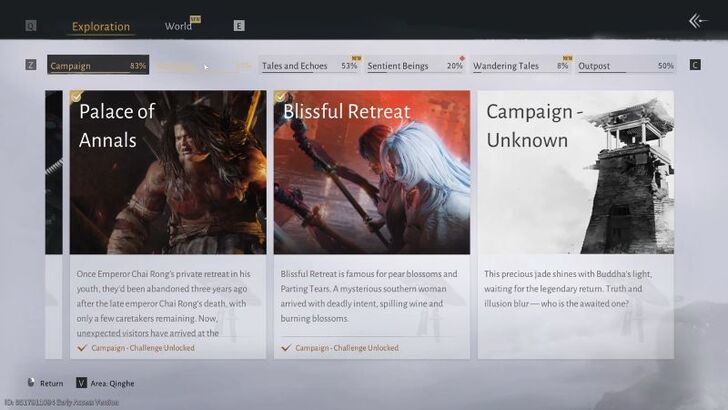
Task: Click the Return button
Action: (45, 383)
